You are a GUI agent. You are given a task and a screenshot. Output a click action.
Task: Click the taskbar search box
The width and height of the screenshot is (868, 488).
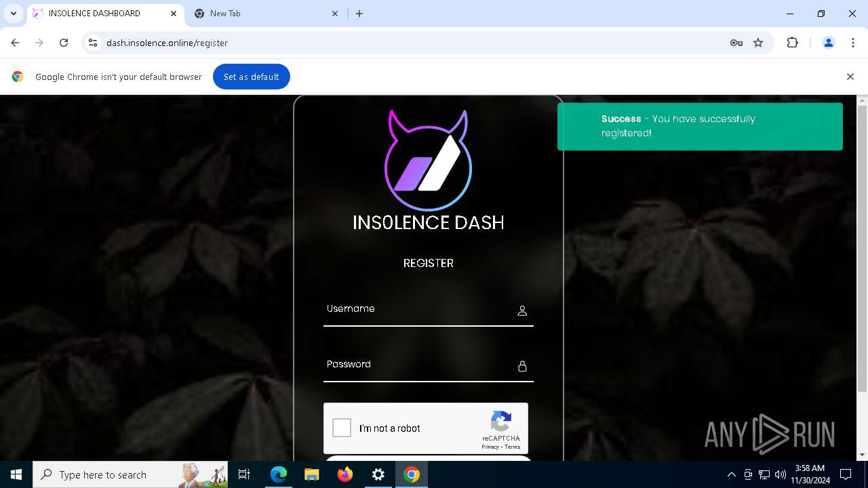click(x=130, y=474)
